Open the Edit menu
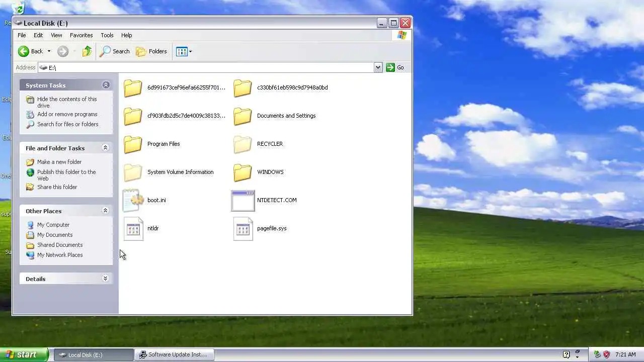Viewport: 644px width, 362px height. click(x=38, y=35)
